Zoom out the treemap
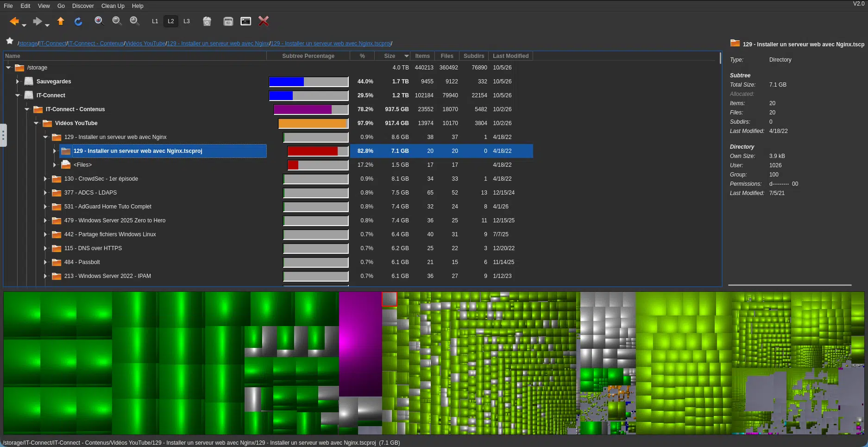Screen dimensions: 868x447 click(117, 21)
